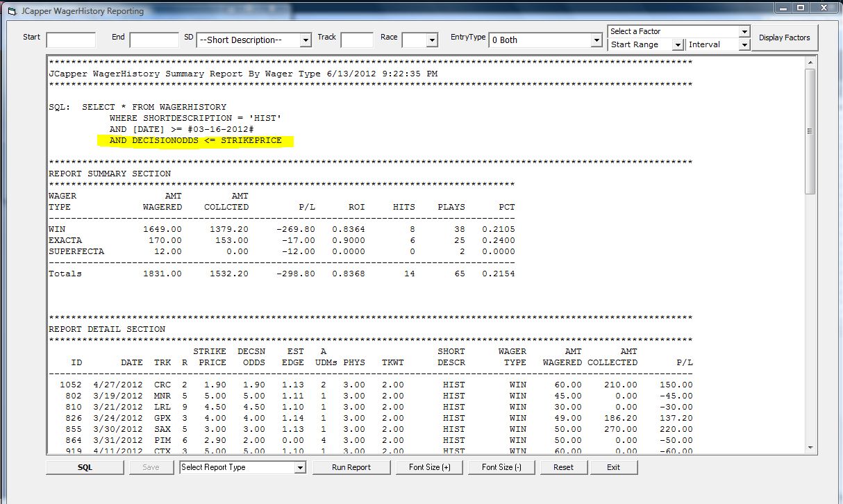The image size is (843, 504).
Task: Decrease font with Font Size (-) button
Action: 503,467
